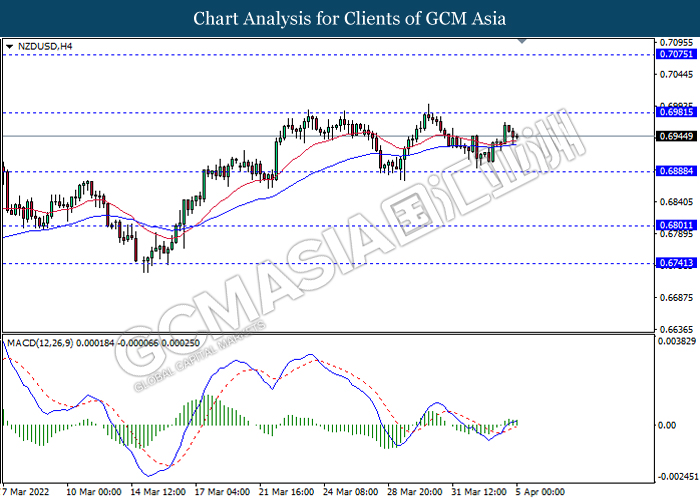Screen dimensions: 700x500
Task: Select the 0.70751 price level label
Action: coord(676,54)
